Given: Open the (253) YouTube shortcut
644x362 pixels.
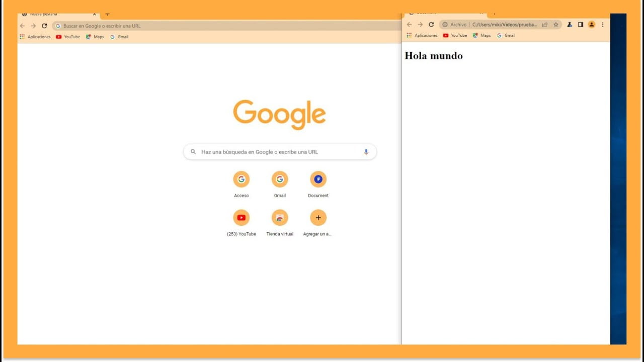Looking at the screenshot, I should pos(242,223).
